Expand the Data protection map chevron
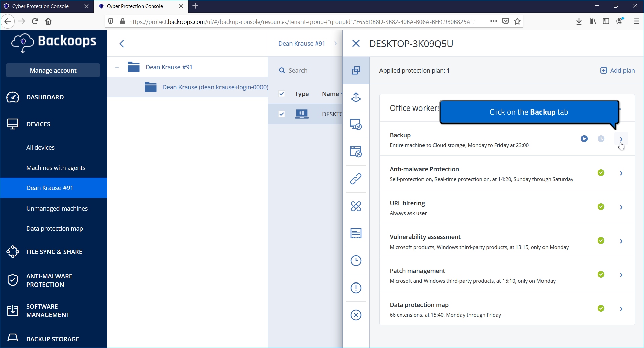The image size is (644, 348). click(x=621, y=309)
